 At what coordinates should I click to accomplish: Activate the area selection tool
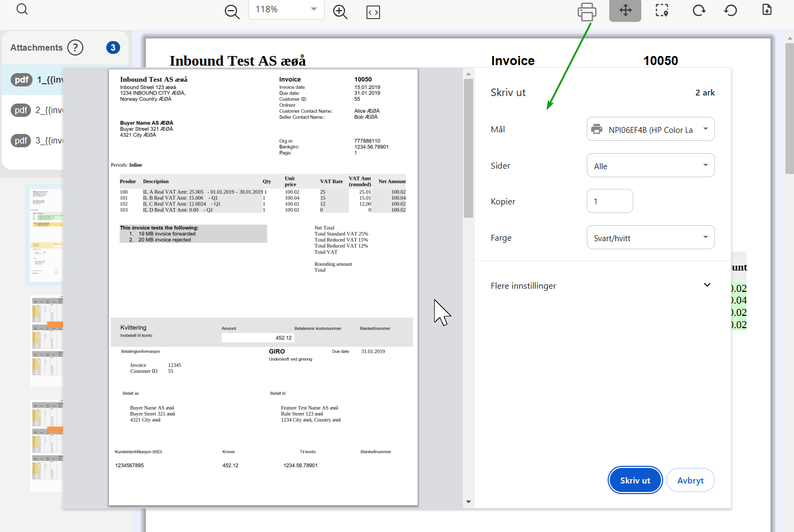coord(662,11)
